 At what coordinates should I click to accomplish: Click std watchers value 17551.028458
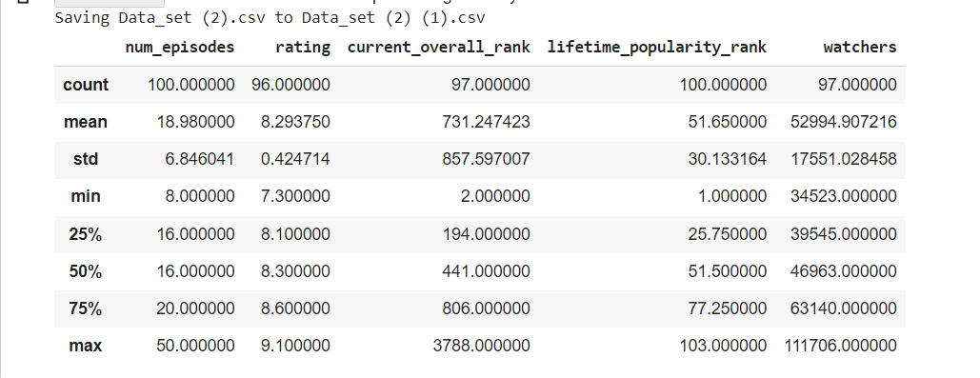845,159
